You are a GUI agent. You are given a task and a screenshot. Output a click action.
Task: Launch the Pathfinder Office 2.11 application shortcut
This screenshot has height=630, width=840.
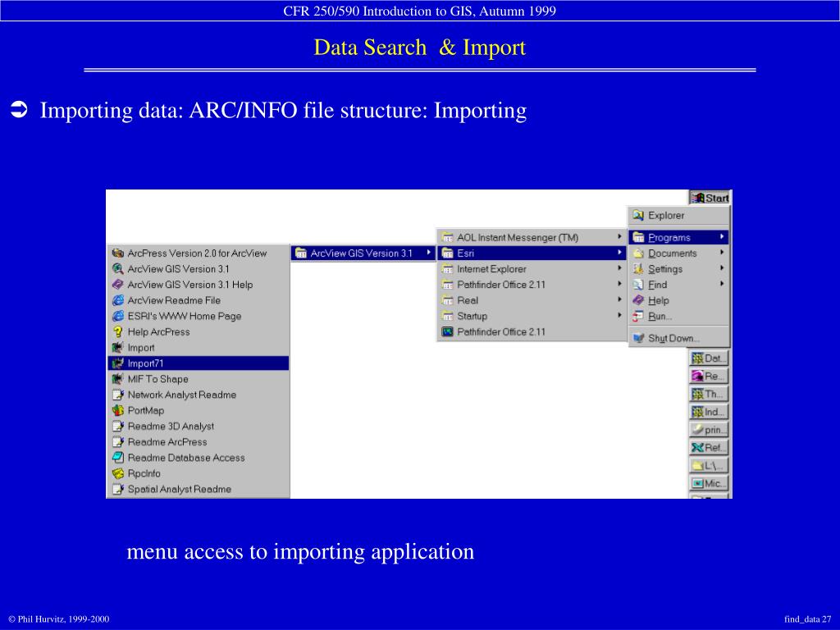[x=532, y=331]
